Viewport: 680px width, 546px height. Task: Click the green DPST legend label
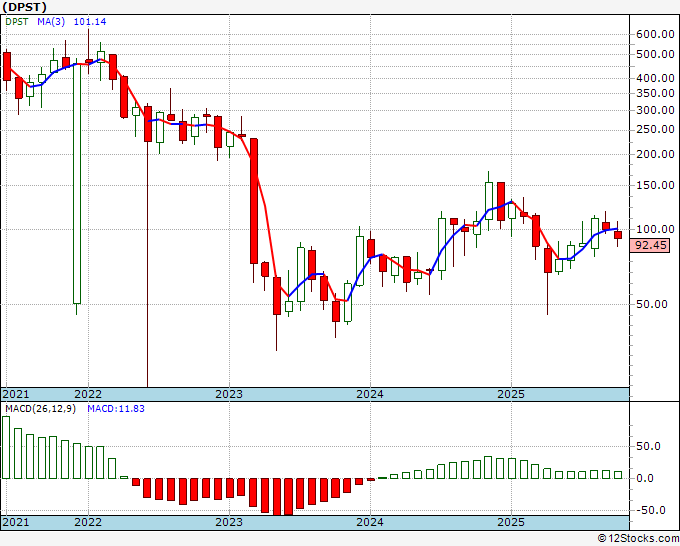pos(17,22)
